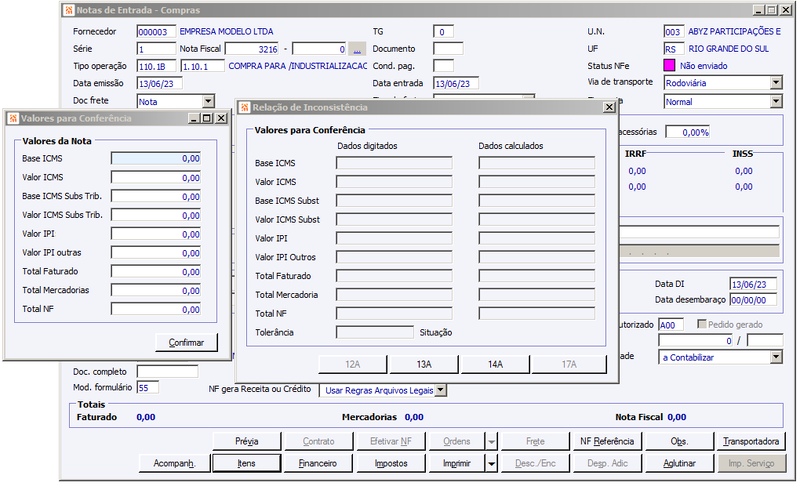
Task: Click the Valor IPI outras field
Action: pos(156,253)
